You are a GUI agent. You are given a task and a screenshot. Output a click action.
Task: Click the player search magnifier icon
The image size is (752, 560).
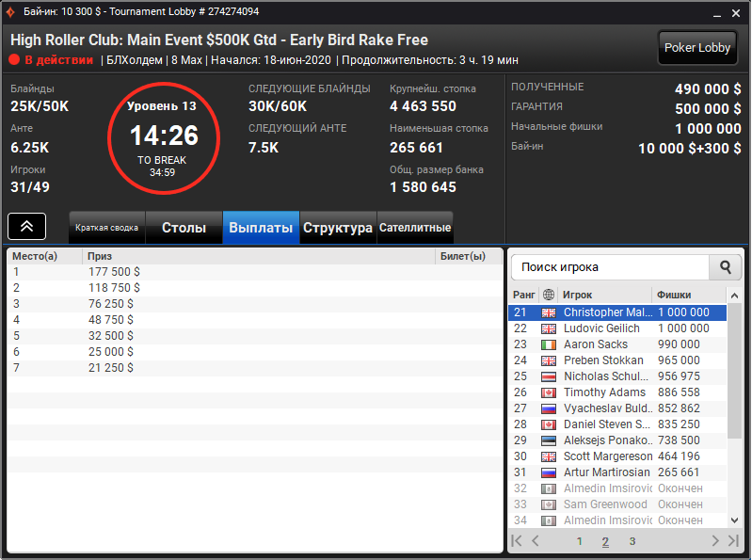[725, 267]
